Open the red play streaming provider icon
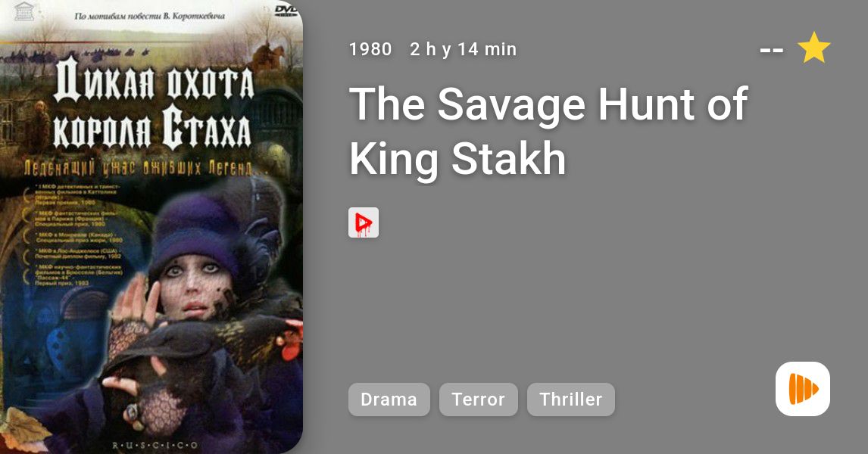 363,222
